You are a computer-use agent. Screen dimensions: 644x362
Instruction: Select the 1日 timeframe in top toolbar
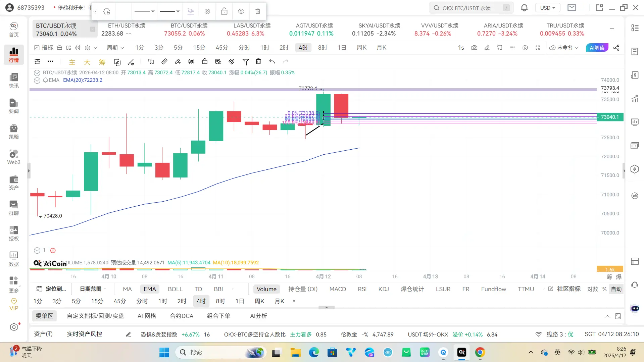(342, 48)
